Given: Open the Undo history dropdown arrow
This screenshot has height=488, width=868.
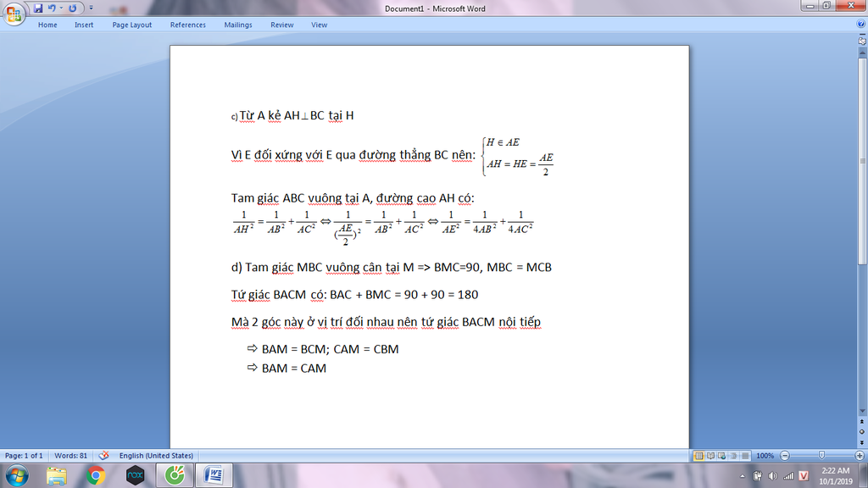Looking at the screenshot, I should click(x=61, y=8).
